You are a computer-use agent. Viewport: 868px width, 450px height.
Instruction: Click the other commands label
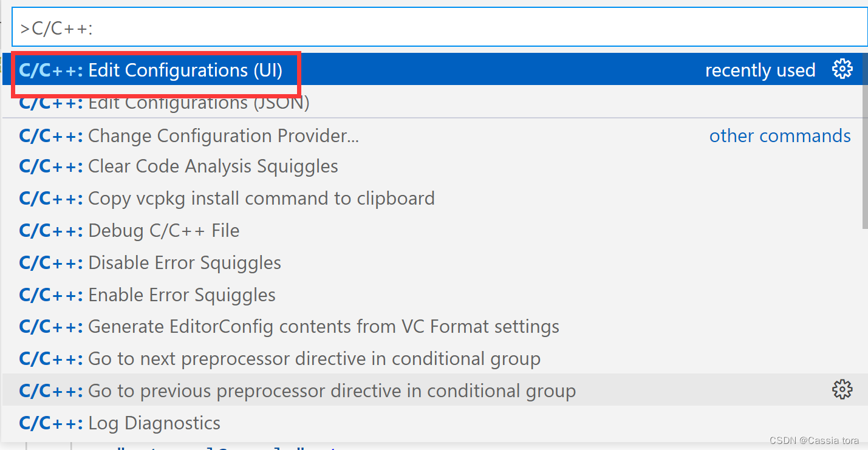click(x=780, y=135)
